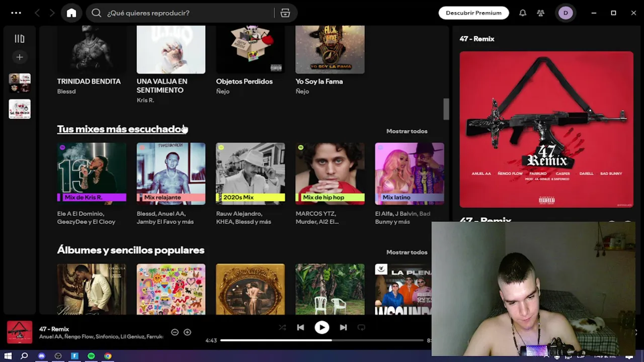Click the 47 Remix large cover art
644x362 pixels.
tap(546, 129)
